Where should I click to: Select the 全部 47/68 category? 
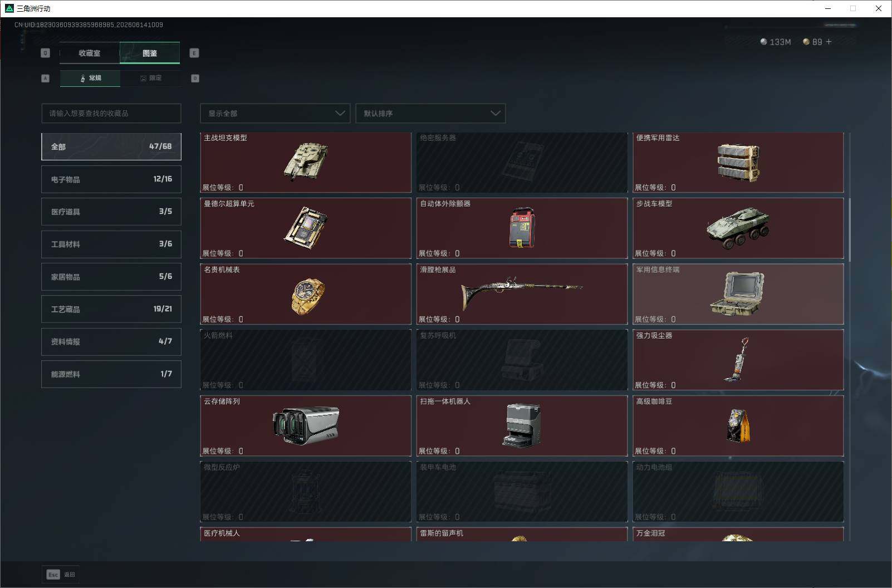pos(111,146)
